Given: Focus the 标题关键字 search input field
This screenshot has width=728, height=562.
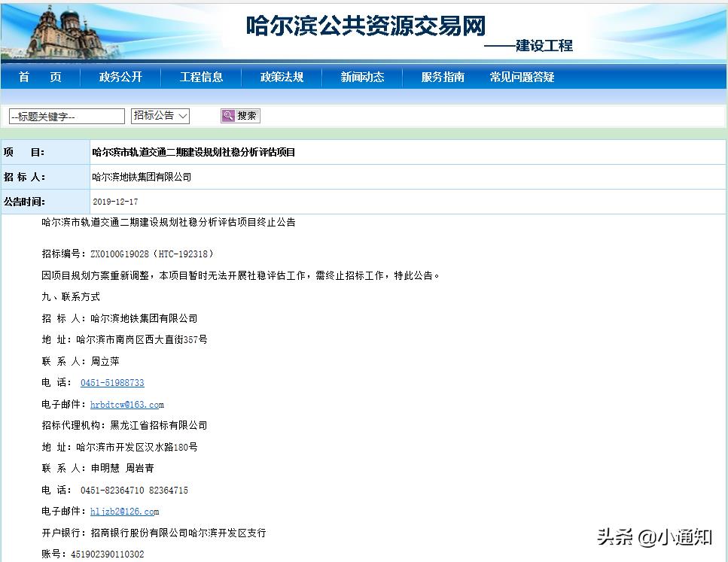Looking at the screenshot, I should tap(66, 117).
